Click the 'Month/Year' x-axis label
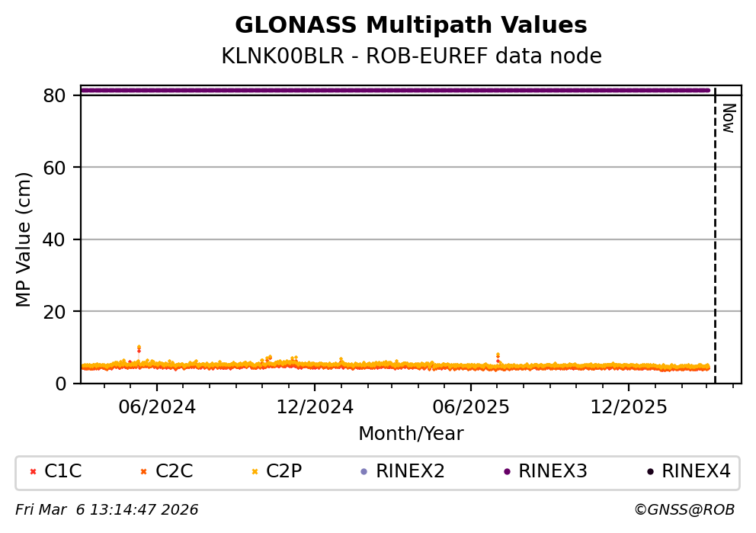 (x=411, y=434)
